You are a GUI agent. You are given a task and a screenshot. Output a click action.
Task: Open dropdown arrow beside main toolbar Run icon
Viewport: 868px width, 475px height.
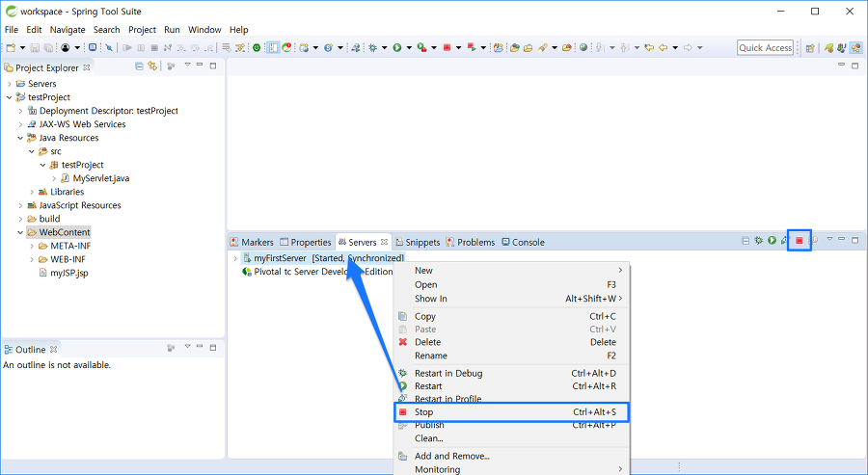click(x=409, y=48)
